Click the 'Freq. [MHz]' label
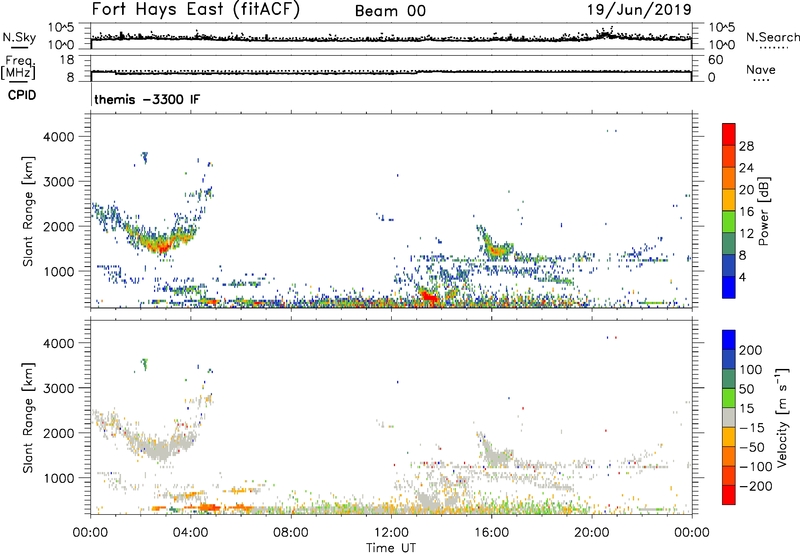The height and width of the screenshot is (554, 800). click(x=18, y=68)
